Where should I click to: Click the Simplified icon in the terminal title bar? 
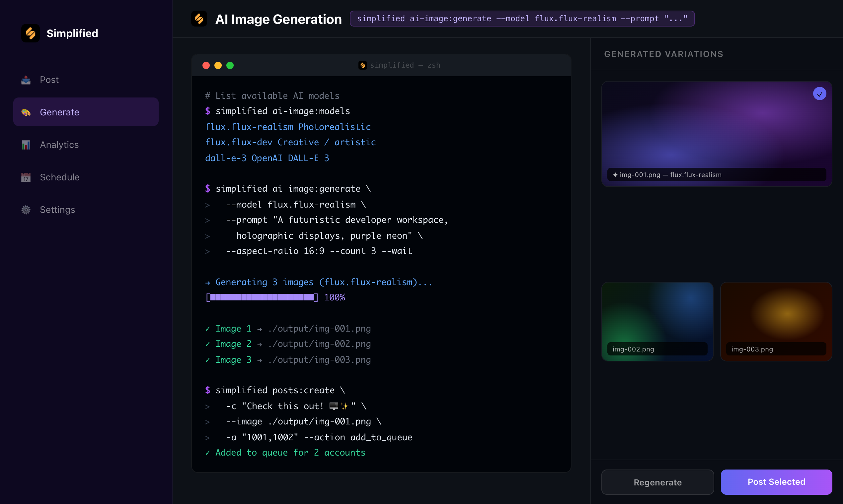(362, 65)
